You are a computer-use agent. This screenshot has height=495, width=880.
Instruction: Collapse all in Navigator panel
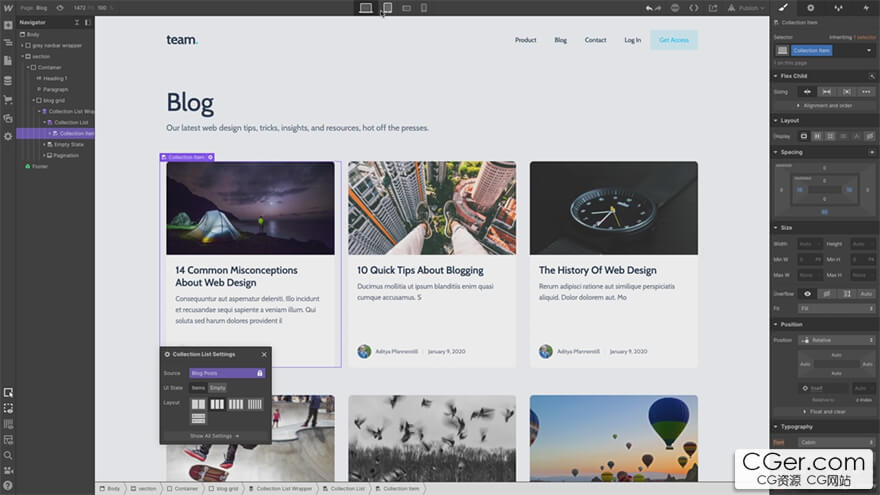(x=77, y=22)
